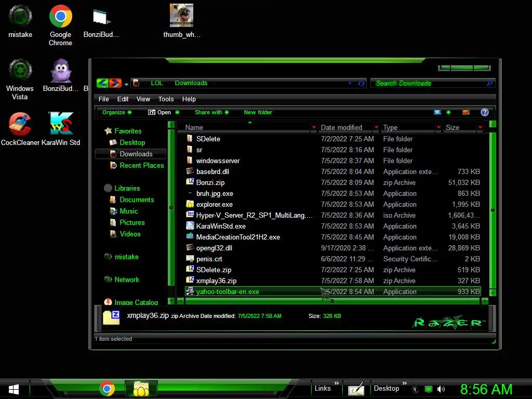
Task: Click the Search Downloads field
Action: [433, 83]
